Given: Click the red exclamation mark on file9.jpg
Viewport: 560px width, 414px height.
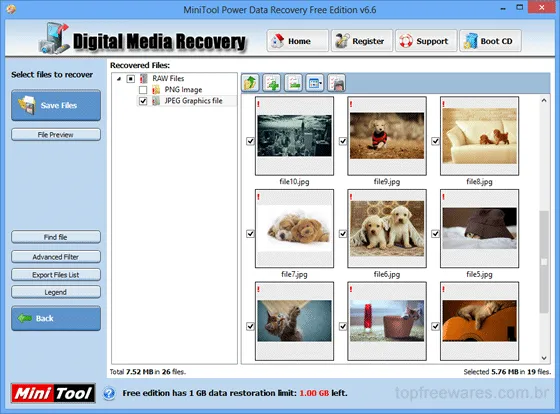Looking at the screenshot, I should pos(351,104).
